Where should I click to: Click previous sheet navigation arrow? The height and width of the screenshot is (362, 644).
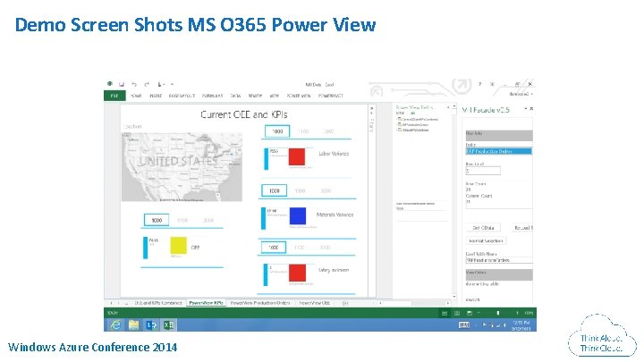(111, 303)
